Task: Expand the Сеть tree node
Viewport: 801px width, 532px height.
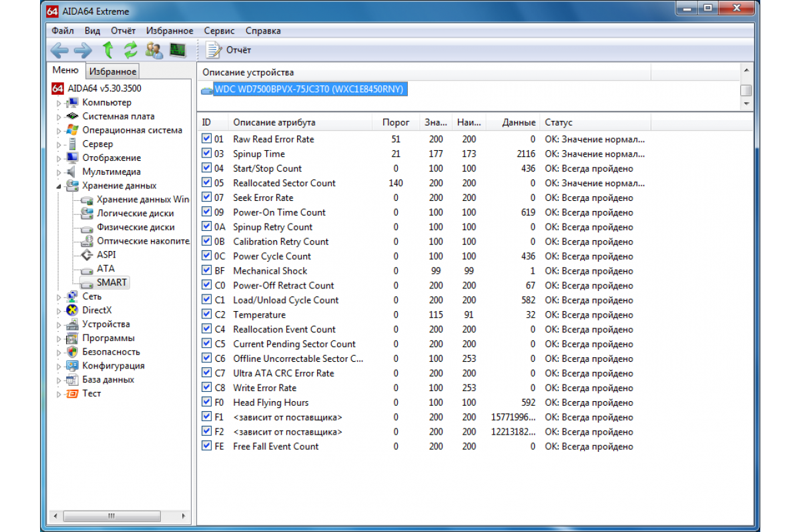Action: point(59,296)
